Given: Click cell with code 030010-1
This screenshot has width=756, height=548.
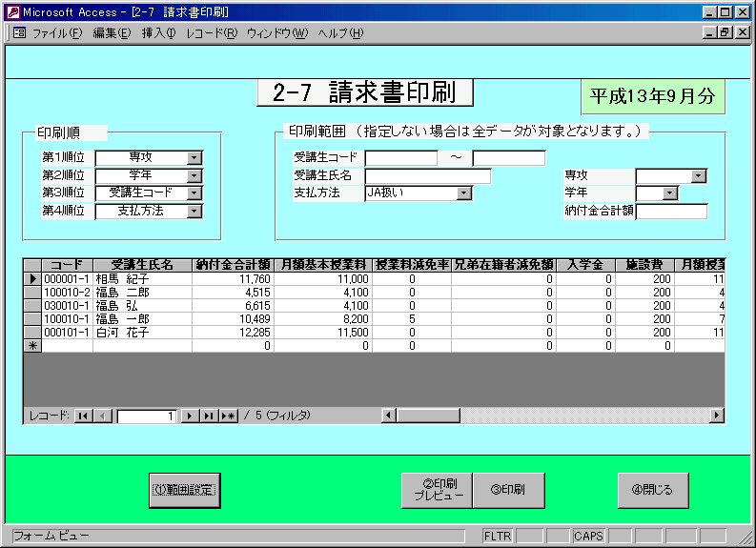Looking at the screenshot, I should click(x=67, y=306).
